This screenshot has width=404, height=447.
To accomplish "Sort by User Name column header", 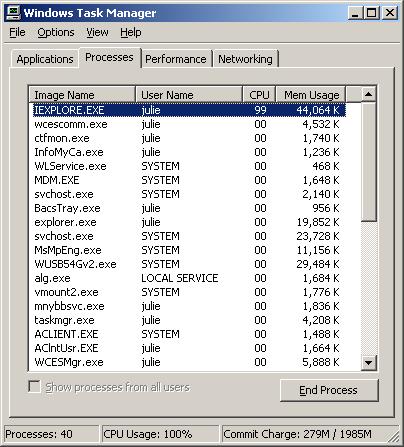I will (x=189, y=95).
